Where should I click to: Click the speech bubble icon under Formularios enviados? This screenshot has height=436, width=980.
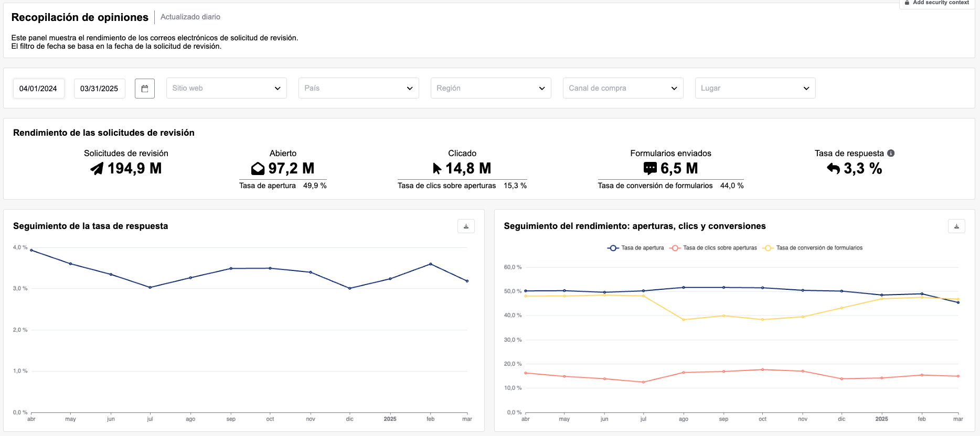click(x=650, y=168)
